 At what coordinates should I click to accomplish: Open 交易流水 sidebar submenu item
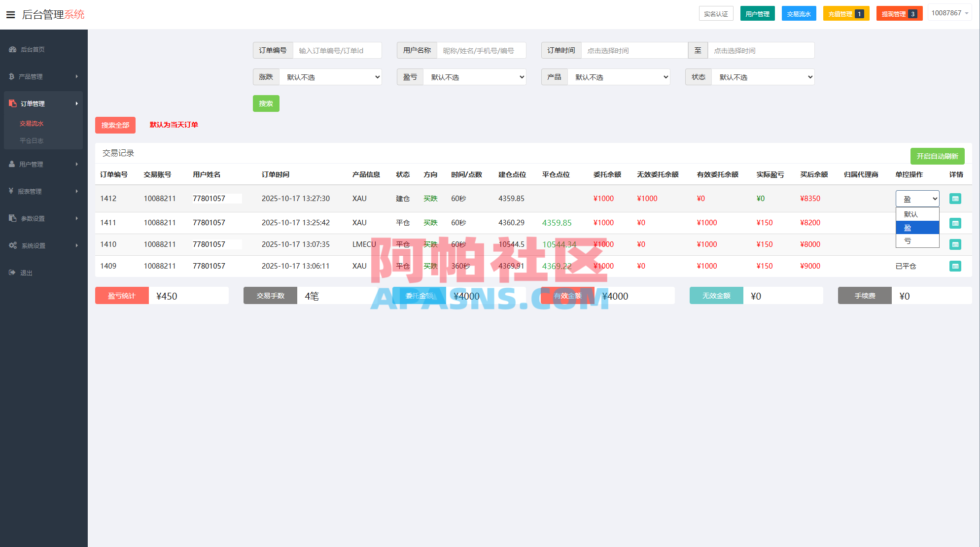point(32,124)
